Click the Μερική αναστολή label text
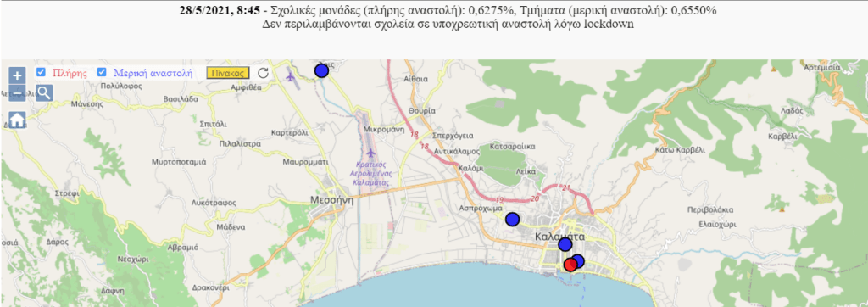The width and height of the screenshot is (868, 307). pyautogui.click(x=153, y=73)
